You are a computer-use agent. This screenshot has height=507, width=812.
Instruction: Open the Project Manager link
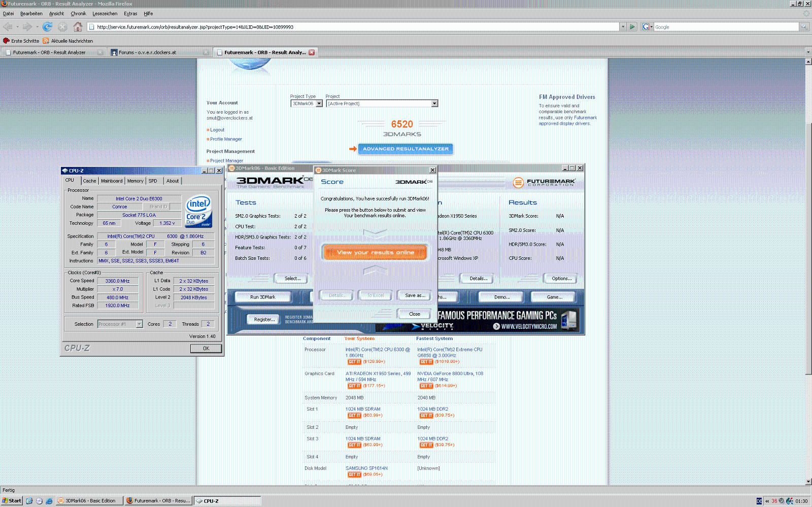click(x=226, y=161)
